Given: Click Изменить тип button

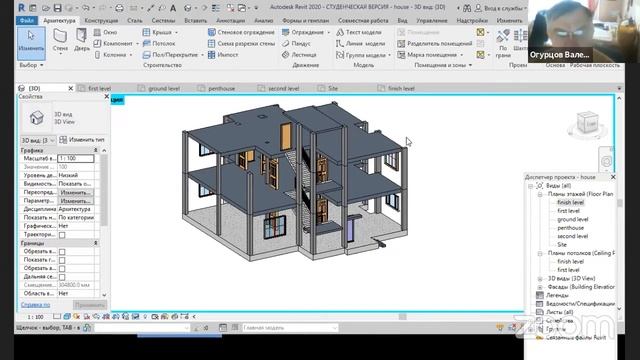Looking at the screenshot, I should tap(82, 140).
